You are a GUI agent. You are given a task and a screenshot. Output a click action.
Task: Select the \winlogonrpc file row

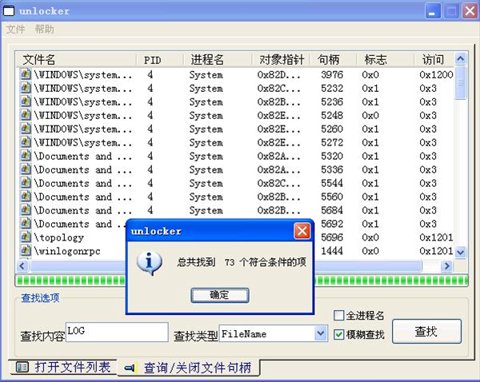(x=67, y=251)
